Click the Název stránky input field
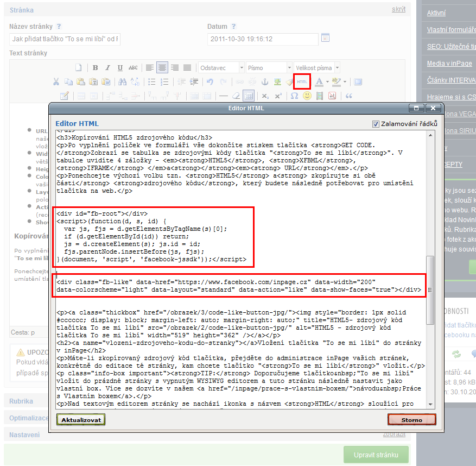This screenshot has width=476, height=466. [65, 39]
